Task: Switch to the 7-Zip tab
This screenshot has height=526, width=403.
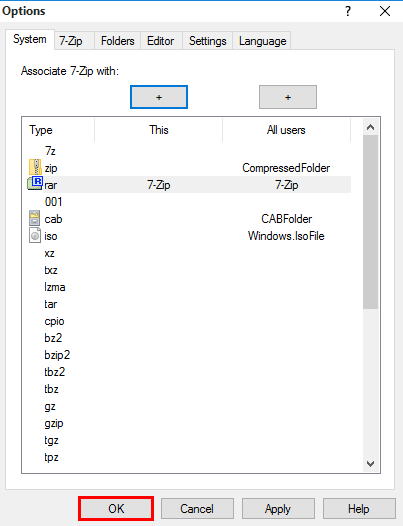Action: click(x=71, y=41)
